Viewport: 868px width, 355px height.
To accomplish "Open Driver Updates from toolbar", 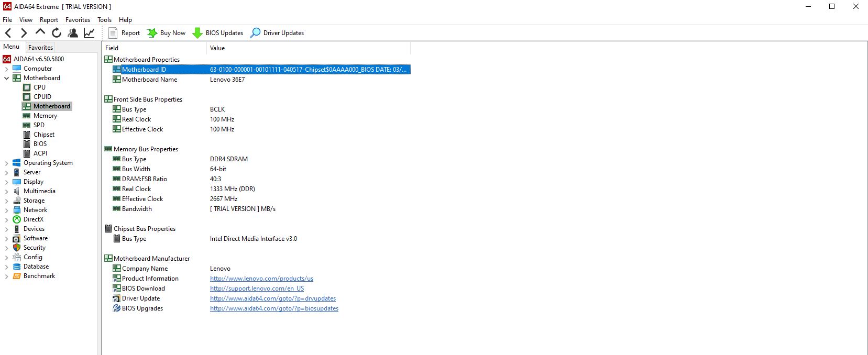I will [277, 33].
